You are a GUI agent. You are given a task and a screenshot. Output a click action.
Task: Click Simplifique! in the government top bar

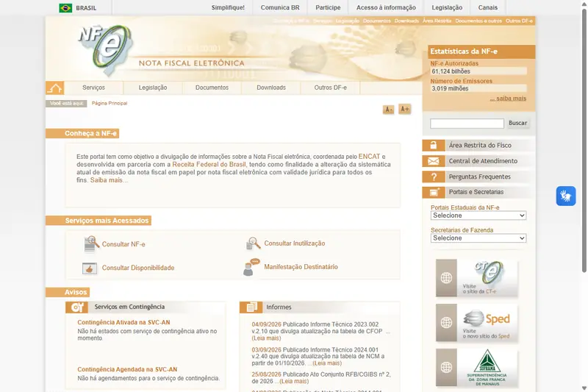(x=228, y=7)
